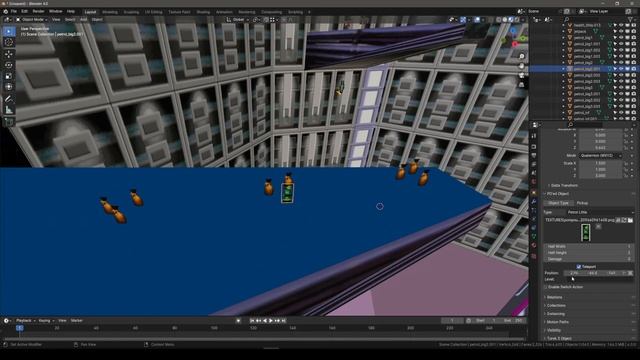Image resolution: width=640 pixels, height=360 pixels.
Task: Click the Damage value slider
Action: click(x=589, y=259)
